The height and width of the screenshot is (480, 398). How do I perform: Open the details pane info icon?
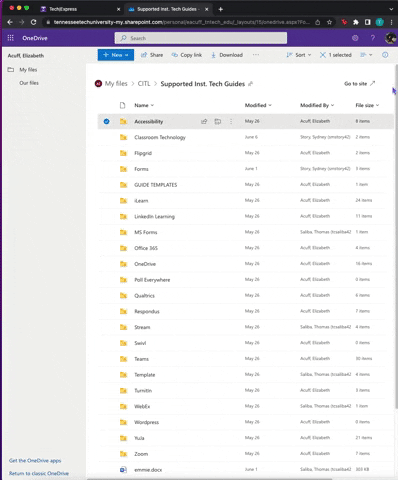pyautogui.click(x=385, y=55)
